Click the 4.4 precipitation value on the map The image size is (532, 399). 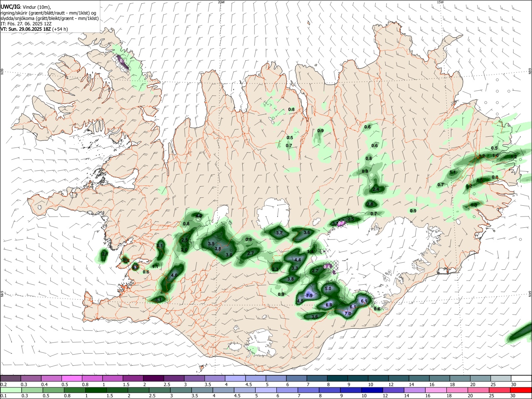click(x=298, y=260)
